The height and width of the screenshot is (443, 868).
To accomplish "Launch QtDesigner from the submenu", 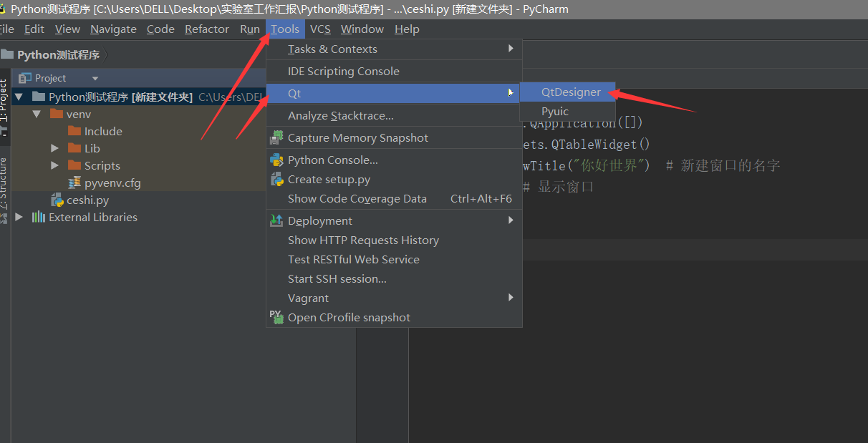I will (568, 92).
